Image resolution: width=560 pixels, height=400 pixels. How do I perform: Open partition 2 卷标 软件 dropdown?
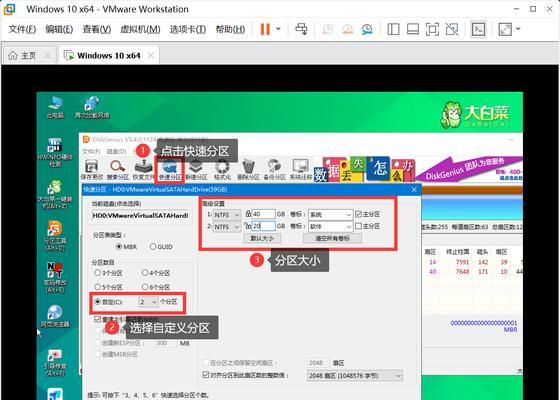coord(331,226)
